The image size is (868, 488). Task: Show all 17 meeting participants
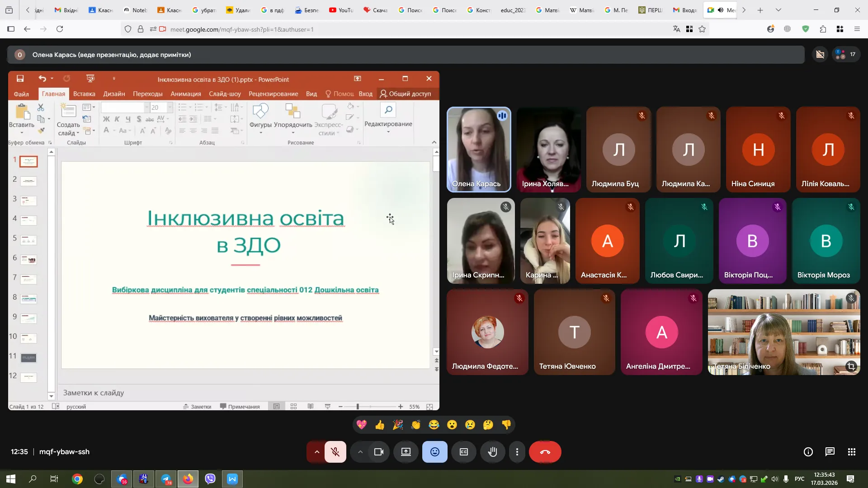click(846, 55)
